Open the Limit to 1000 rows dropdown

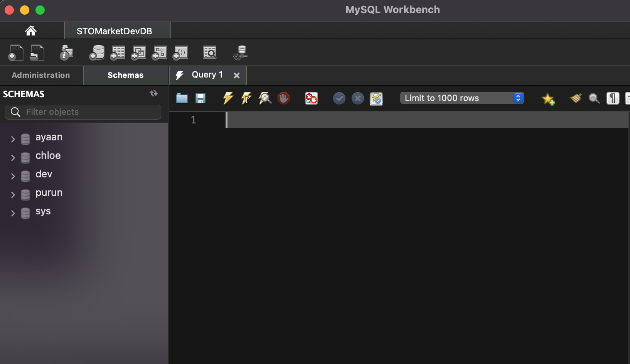pyautogui.click(x=462, y=98)
